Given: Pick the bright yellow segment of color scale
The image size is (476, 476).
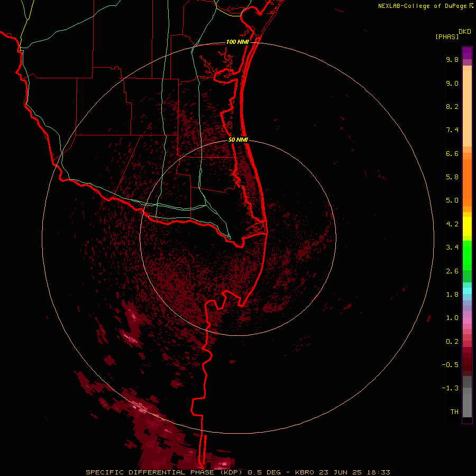Looking at the screenshot, I should tap(467, 226).
